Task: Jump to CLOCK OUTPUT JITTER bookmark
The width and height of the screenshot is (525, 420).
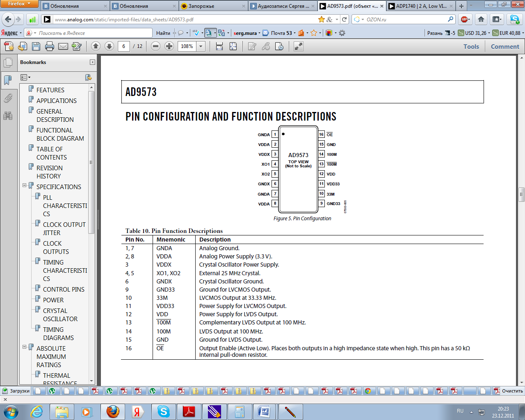Action: click(64, 228)
